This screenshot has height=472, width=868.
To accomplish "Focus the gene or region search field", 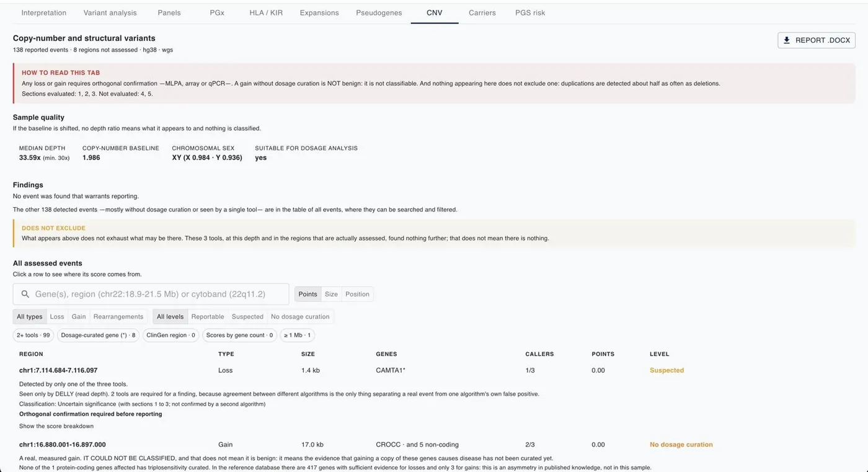I will [151, 294].
